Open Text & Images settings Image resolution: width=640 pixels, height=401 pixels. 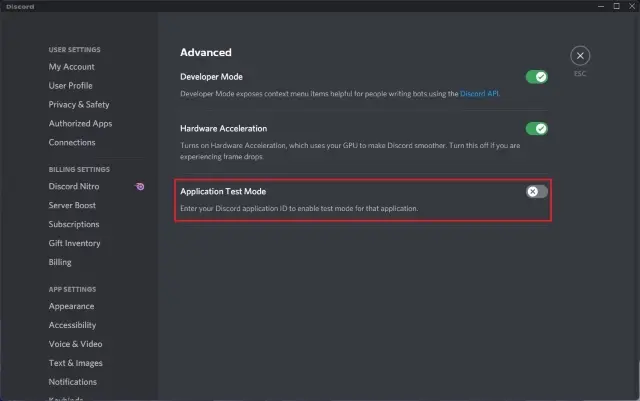click(x=76, y=363)
